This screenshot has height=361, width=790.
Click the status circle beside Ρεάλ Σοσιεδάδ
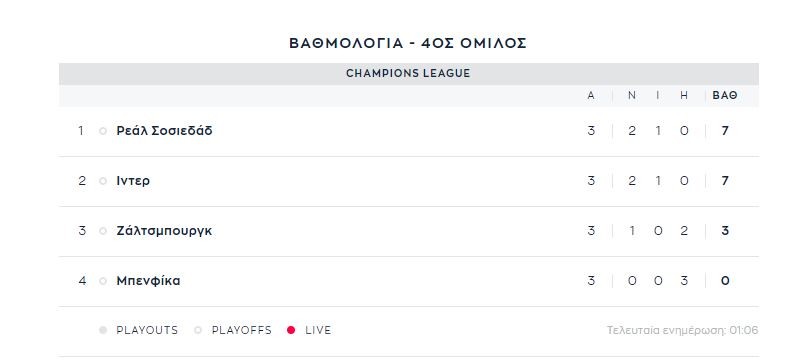pos(103,131)
